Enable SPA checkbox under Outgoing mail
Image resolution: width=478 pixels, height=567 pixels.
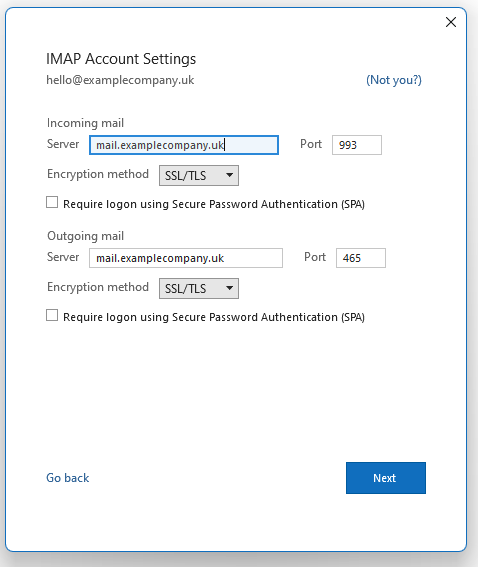click(x=52, y=315)
